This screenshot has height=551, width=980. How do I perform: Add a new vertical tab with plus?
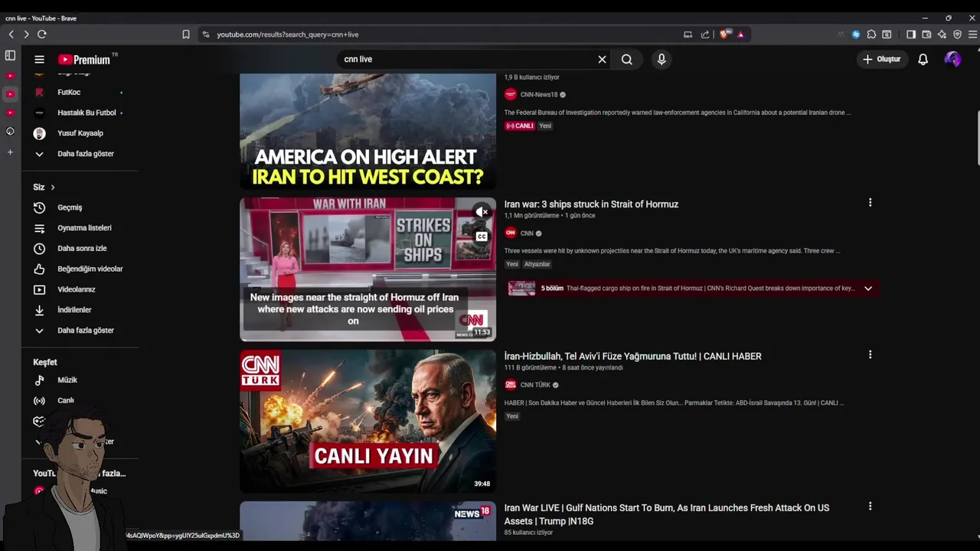[10, 152]
